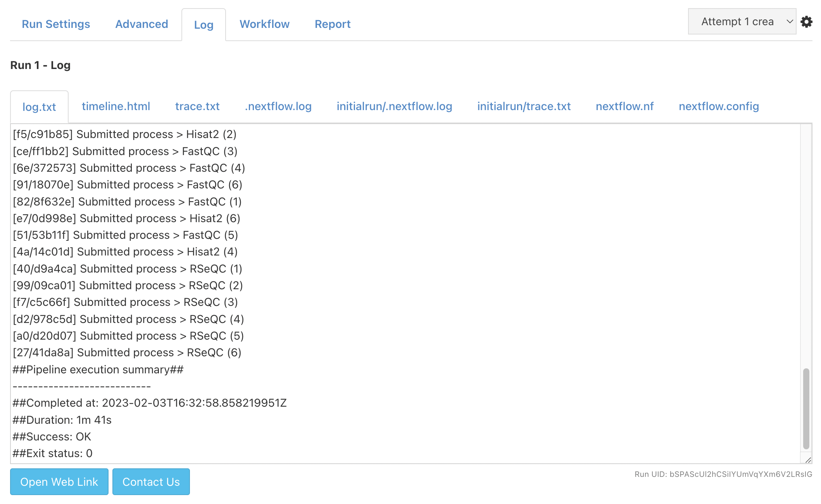Open the timeline.html file tab
This screenshot has width=821, height=504.
pyautogui.click(x=116, y=106)
